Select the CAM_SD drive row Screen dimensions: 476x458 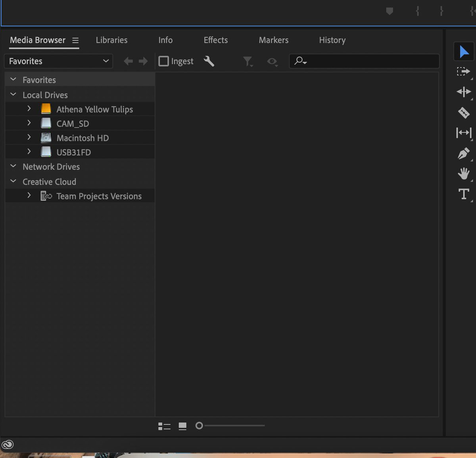pyautogui.click(x=80, y=123)
